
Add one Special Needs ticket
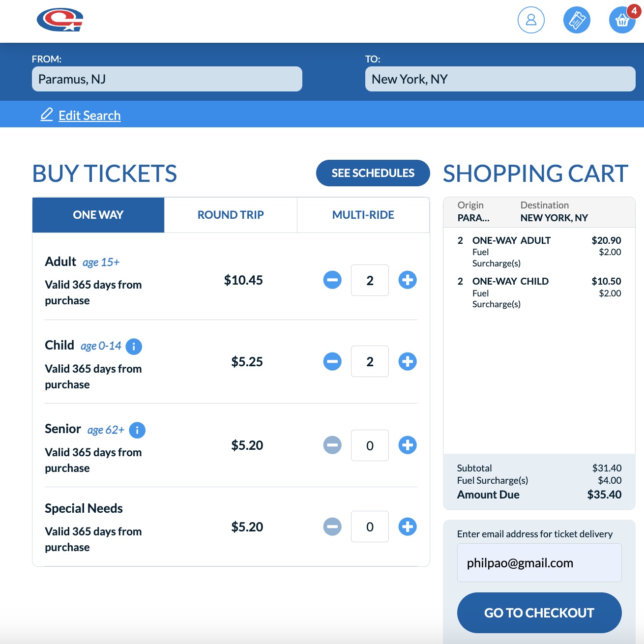408,527
